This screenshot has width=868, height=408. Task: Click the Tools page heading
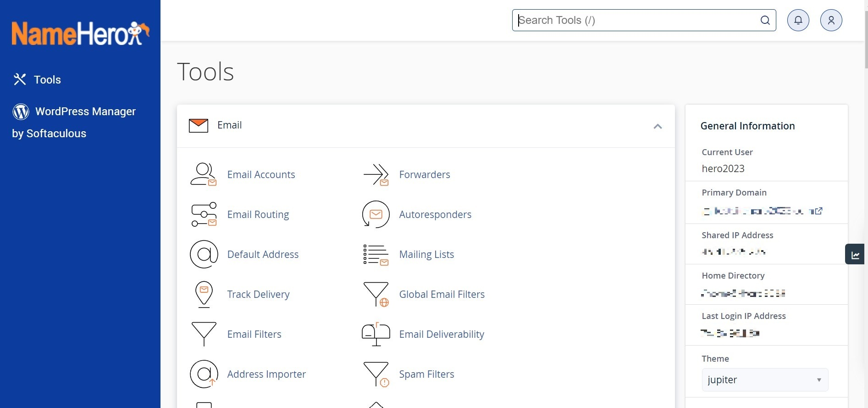point(205,72)
